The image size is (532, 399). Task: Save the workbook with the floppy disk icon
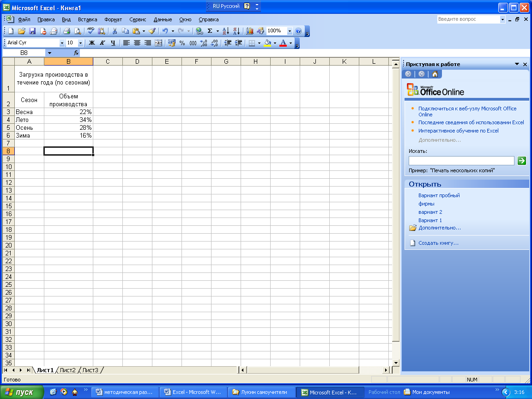point(32,31)
